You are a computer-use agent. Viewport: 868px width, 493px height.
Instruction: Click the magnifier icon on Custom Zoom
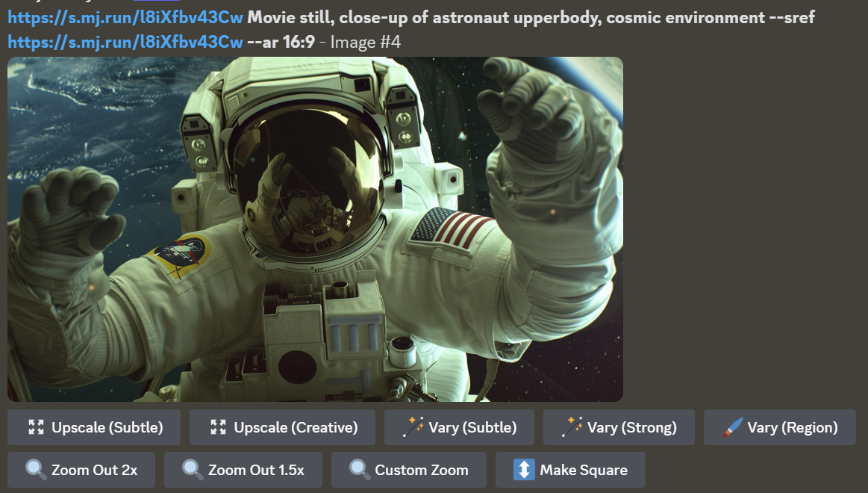[359, 470]
